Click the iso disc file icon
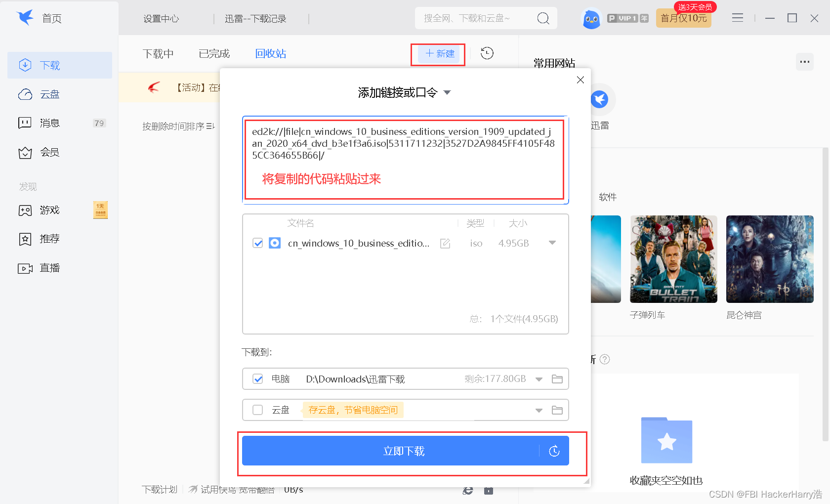The image size is (830, 504). point(275,243)
